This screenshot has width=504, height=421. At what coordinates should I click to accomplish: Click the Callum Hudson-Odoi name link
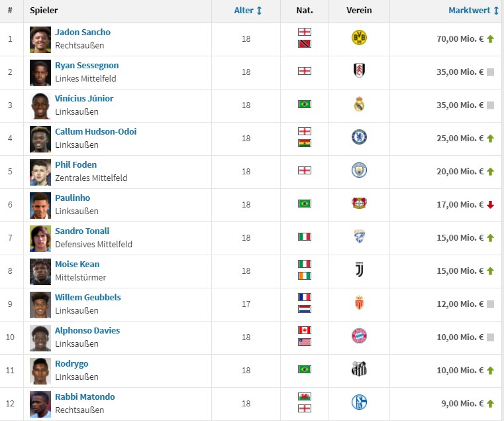[95, 132]
